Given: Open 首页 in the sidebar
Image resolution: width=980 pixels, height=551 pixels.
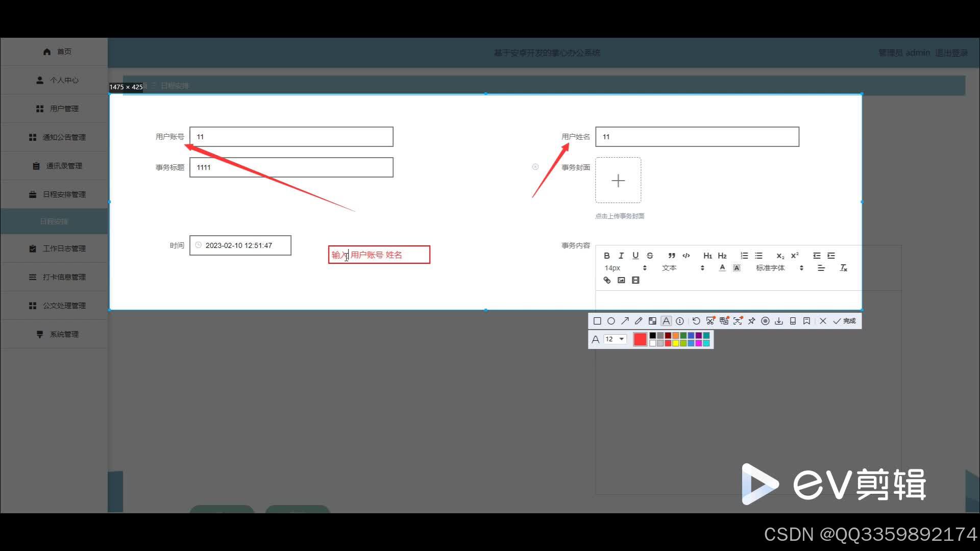Looking at the screenshot, I should pos(54,52).
